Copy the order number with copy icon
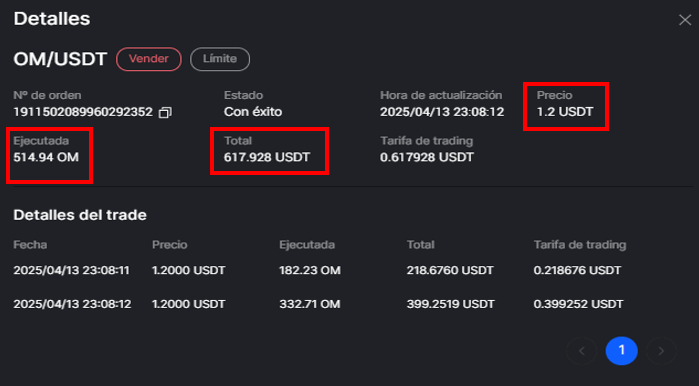The width and height of the screenshot is (699, 386). tap(165, 112)
